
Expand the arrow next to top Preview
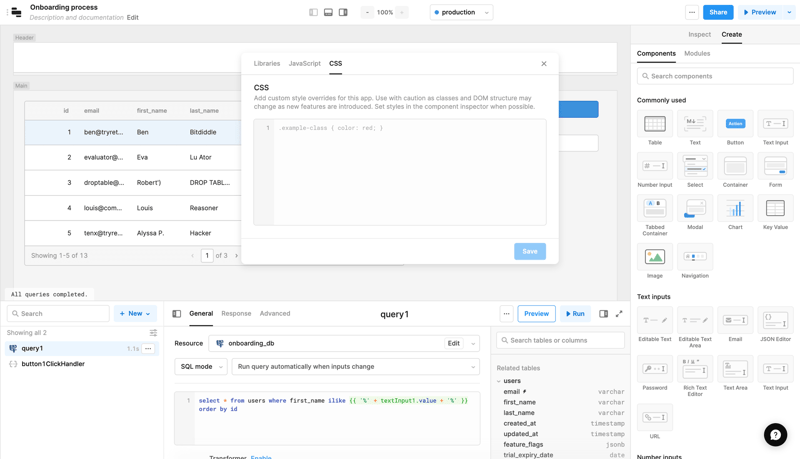pyautogui.click(x=789, y=12)
